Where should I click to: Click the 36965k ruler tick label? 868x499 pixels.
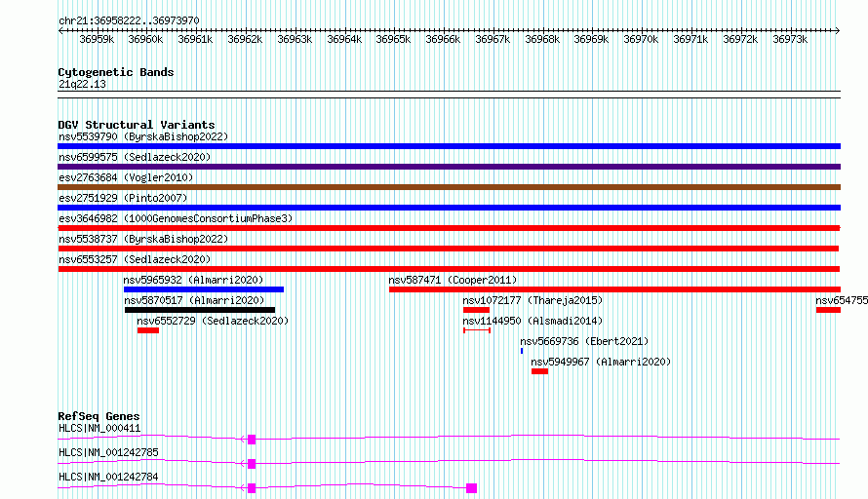pos(393,39)
